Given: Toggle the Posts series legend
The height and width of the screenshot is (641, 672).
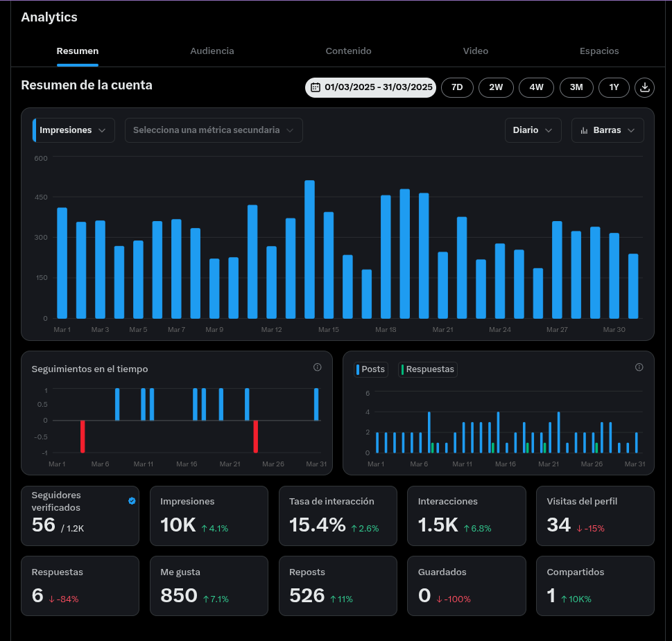Looking at the screenshot, I should [x=371, y=369].
